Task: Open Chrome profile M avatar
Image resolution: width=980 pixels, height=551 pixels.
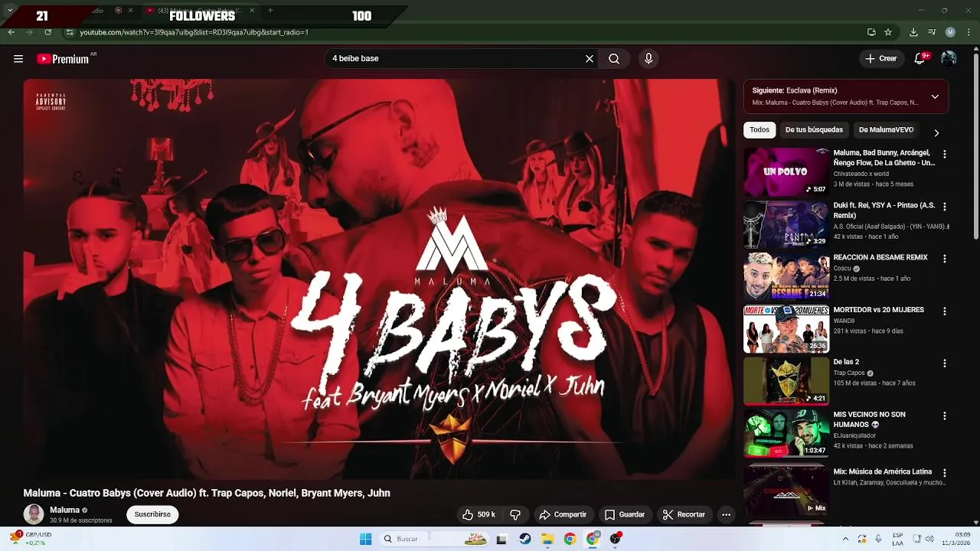Action: [950, 32]
